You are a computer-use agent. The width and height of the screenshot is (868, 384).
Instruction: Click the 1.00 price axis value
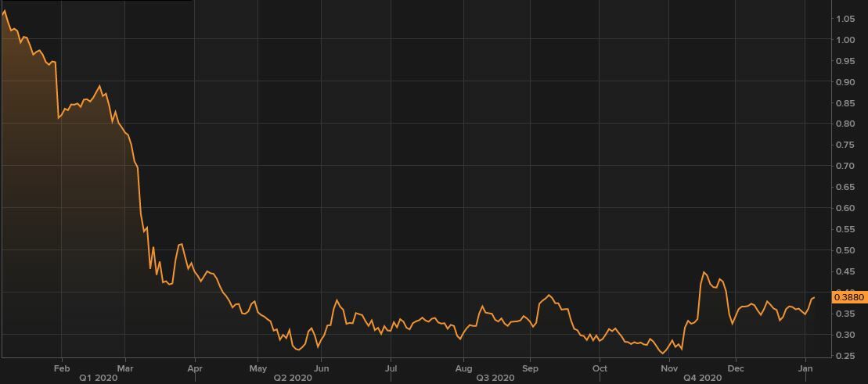click(x=845, y=40)
